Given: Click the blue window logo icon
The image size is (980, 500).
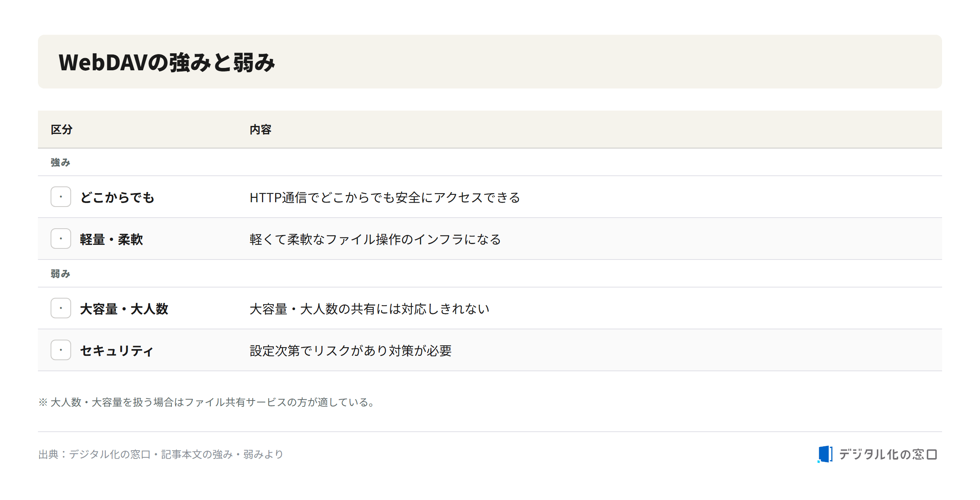Looking at the screenshot, I should click(825, 454).
